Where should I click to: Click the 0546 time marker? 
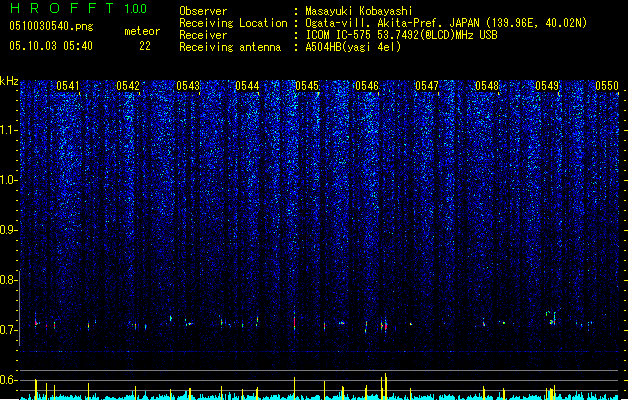pos(367,86)
